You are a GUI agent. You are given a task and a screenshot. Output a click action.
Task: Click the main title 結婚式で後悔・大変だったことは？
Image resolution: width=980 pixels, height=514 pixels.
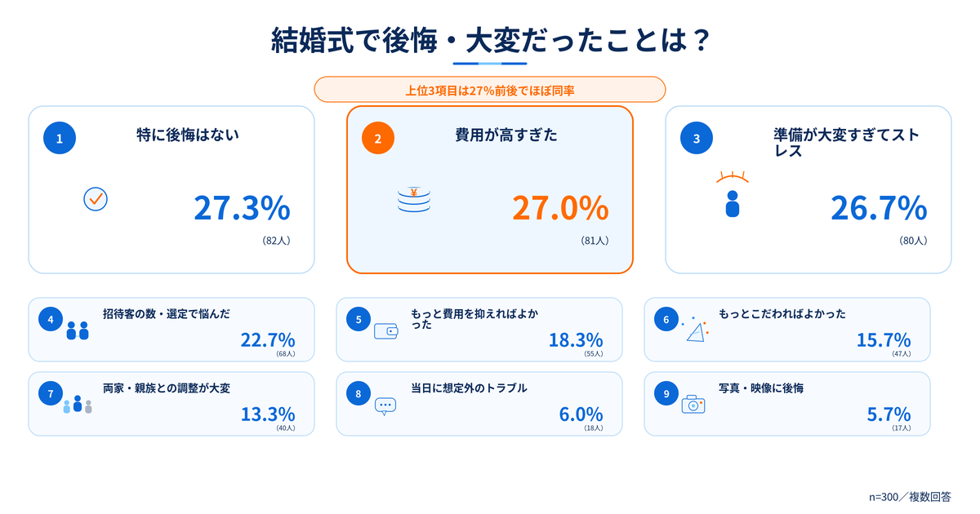[x=490, y=39]
